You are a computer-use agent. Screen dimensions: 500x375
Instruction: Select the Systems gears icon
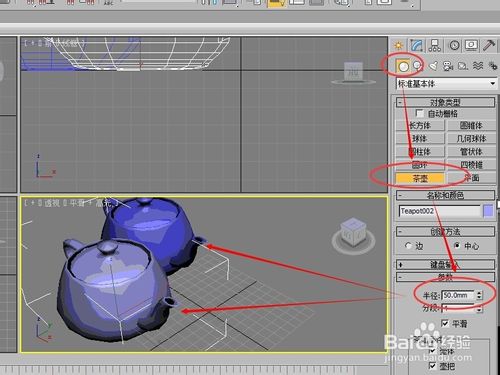click(x=493, y=66)
